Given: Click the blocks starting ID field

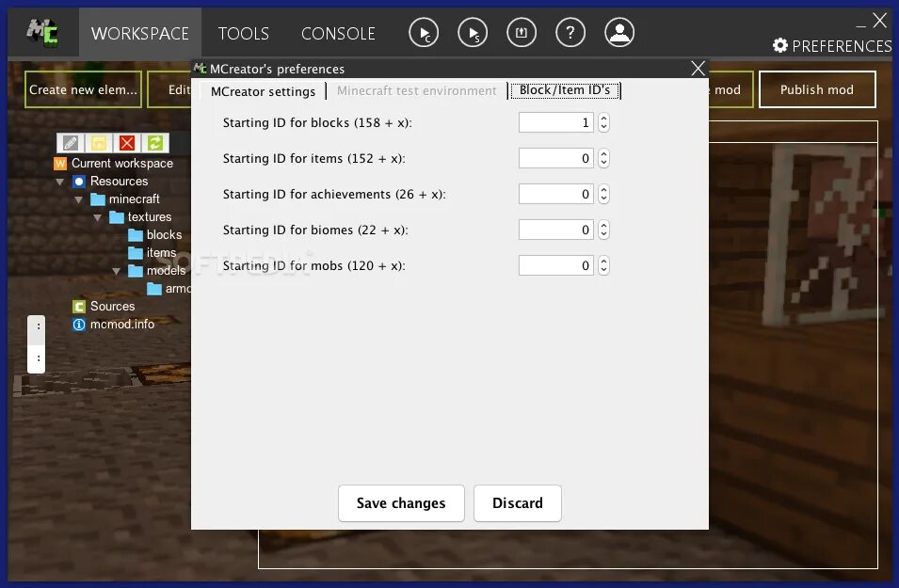Looking at the screenshot, I should (x=556, y=122).
